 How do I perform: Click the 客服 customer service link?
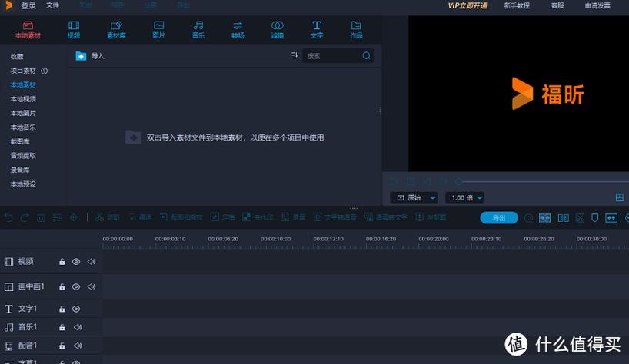[x=557, y=5]
